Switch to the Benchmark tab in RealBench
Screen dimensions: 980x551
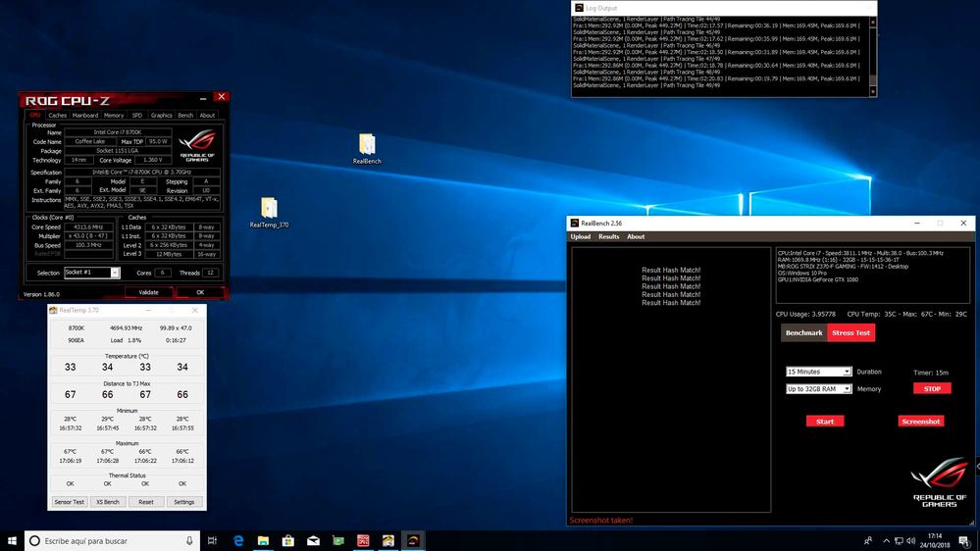803,333
